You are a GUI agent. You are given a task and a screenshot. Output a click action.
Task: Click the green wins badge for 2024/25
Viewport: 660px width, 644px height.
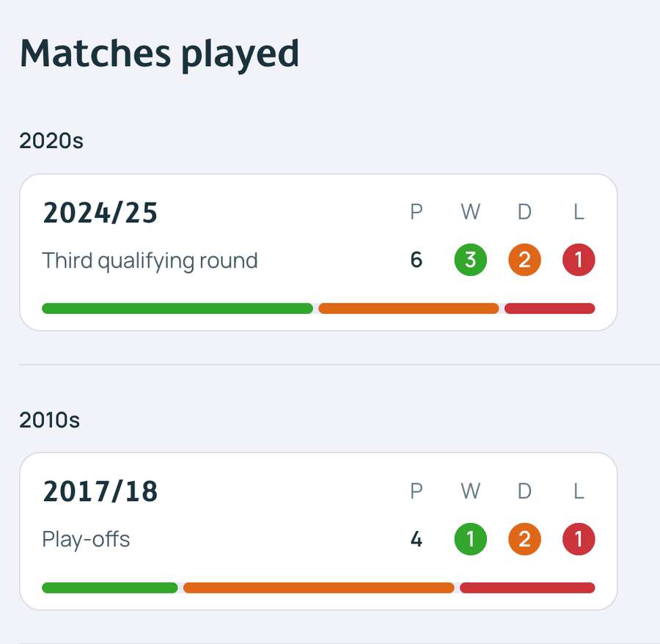[x=470, y=260]
